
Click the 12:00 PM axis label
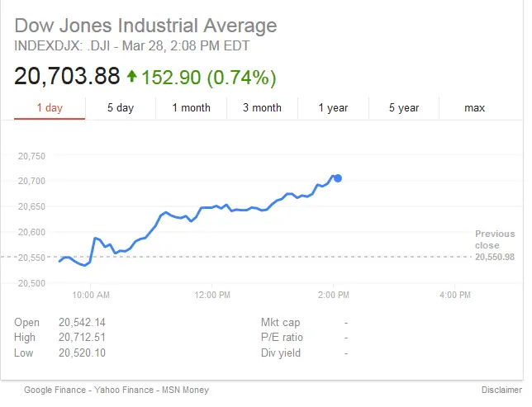pos(211,295)
